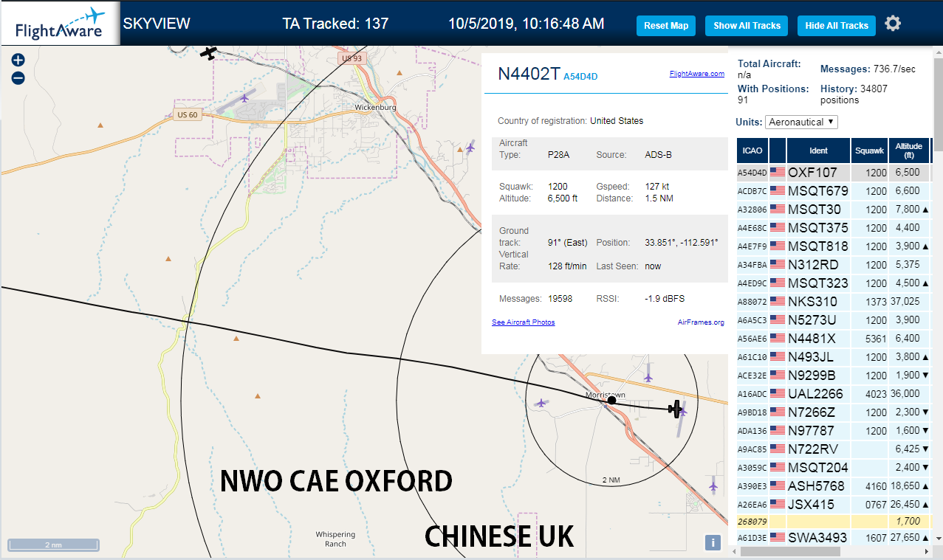Reset the map view
The width and height of the screenshot is (943, 560).
point(666,25)
